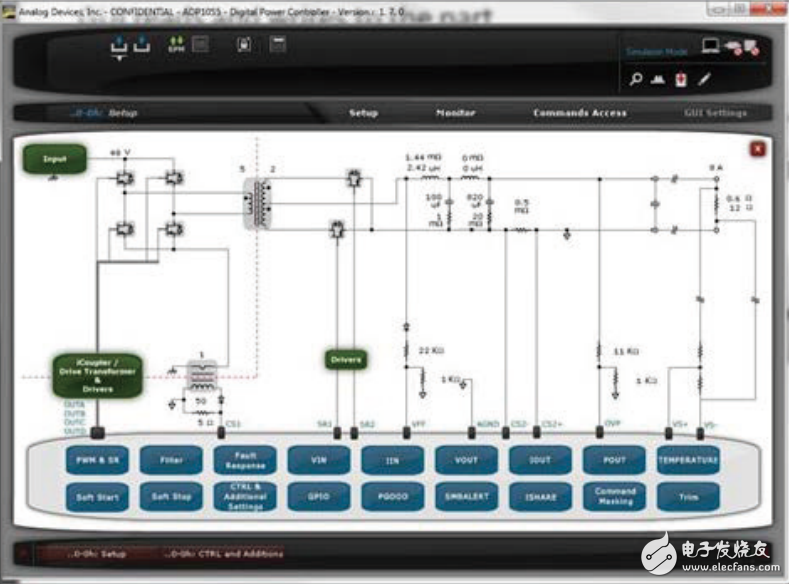Click the green Drivers block
The image size is (789, 584).
[x=347, y=359]
